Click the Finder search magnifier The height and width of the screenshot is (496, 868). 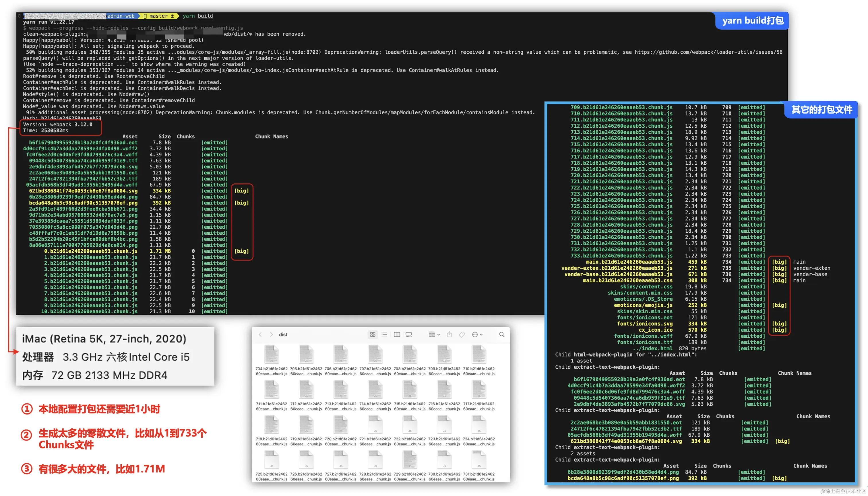click(x=502, y=334)
